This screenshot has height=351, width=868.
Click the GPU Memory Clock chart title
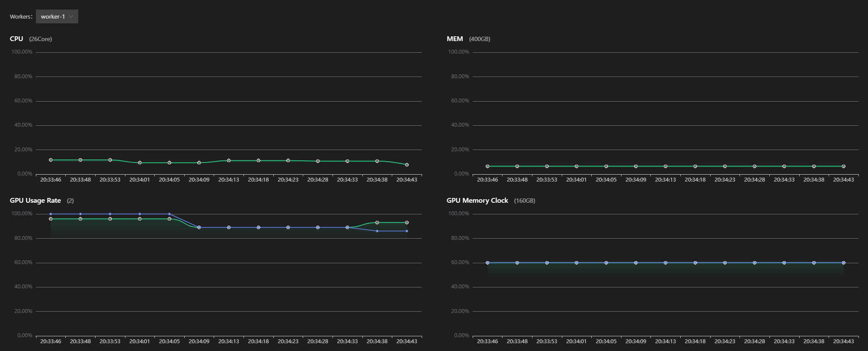pos(477,201)
